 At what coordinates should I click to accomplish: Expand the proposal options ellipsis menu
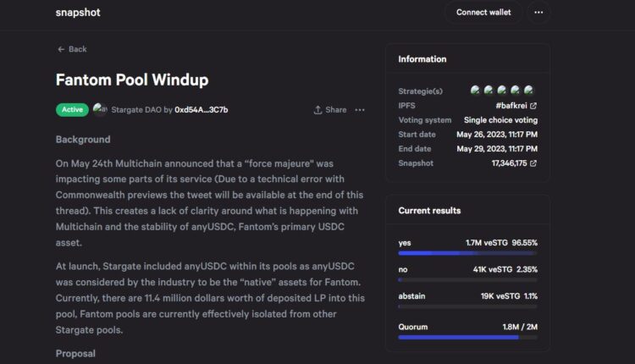click(x=360, y=110)
